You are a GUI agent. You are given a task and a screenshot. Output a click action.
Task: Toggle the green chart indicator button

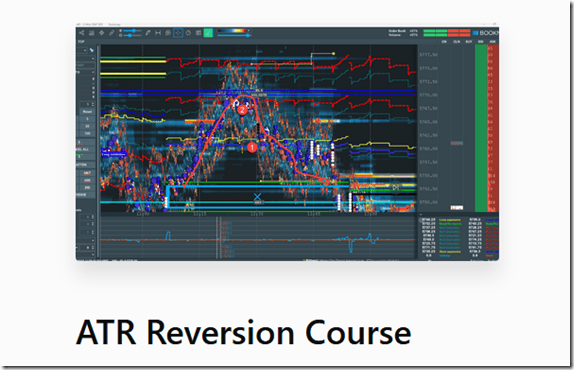coord(208,33)
